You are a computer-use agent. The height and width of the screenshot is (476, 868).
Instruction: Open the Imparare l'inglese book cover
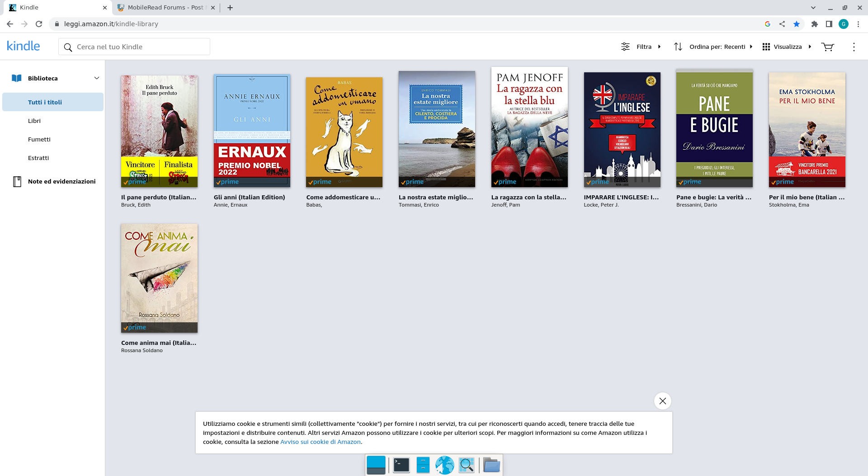pyautogui.click(x=622, y=130)
